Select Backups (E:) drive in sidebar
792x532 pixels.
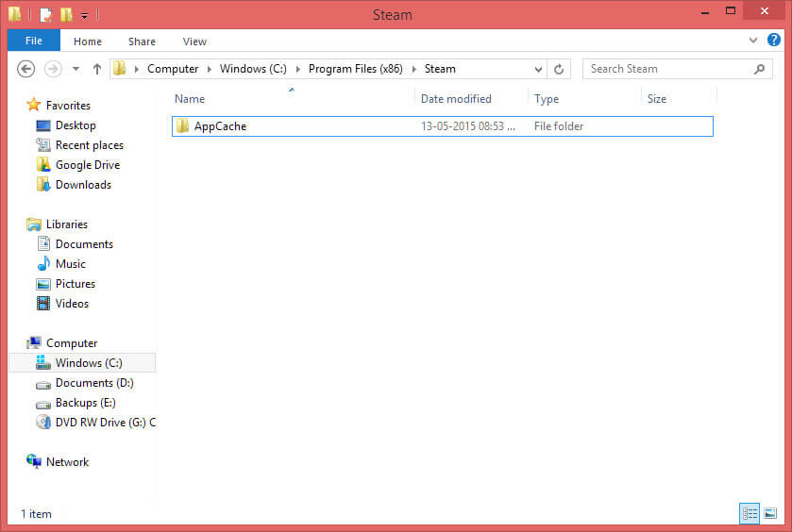[85, 403]
